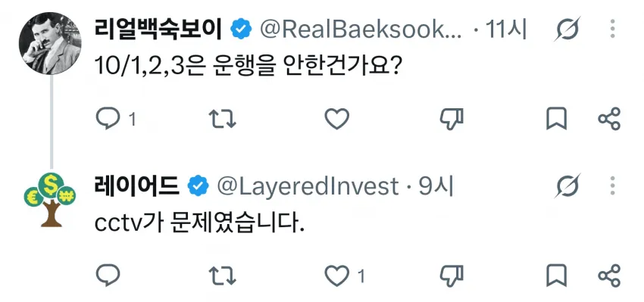View 레이어드's money tree avatar

click(x=50, y=201)
